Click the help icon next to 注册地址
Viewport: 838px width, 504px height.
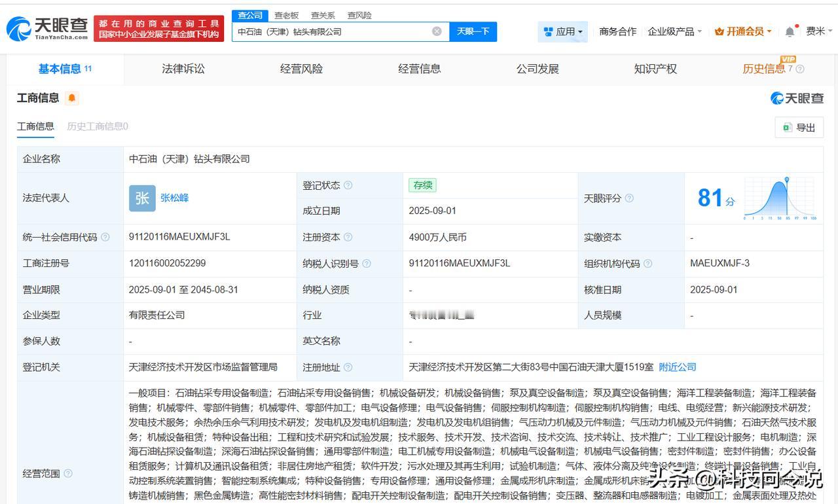[x=348, y=367]
